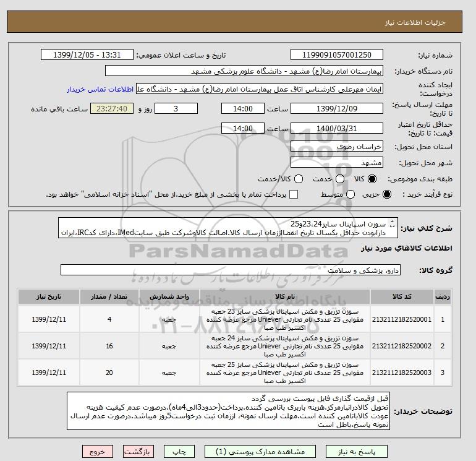The height and width of the screenshot is (461, 476).
Task: Click the ردیف column header
Action: coord(442,296)
